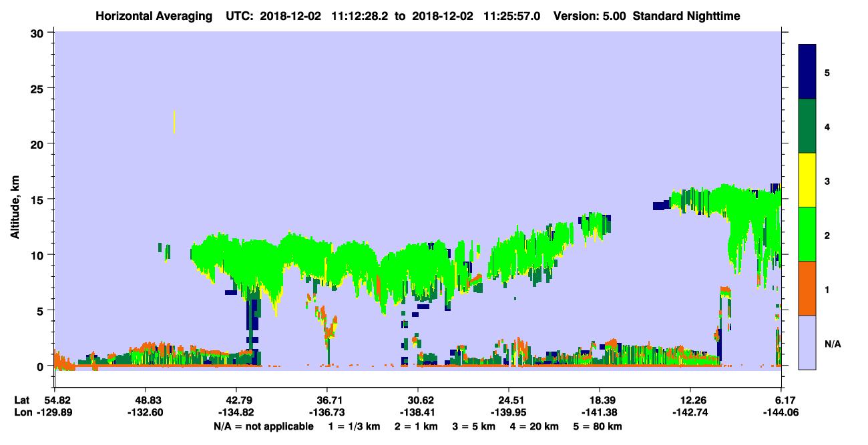Click the latitude value 24.51

tap(509, 400)
